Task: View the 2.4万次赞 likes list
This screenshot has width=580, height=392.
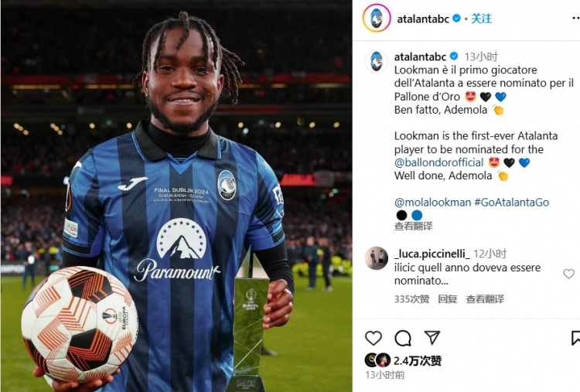Action: coord(418,360)
